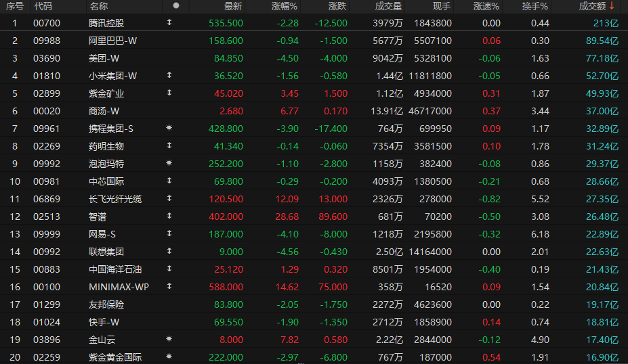Image resolution: width=628 pixels, height=364 pixels.
Task: Sort by the 成交量 column header
Action: tap(388, 6)
